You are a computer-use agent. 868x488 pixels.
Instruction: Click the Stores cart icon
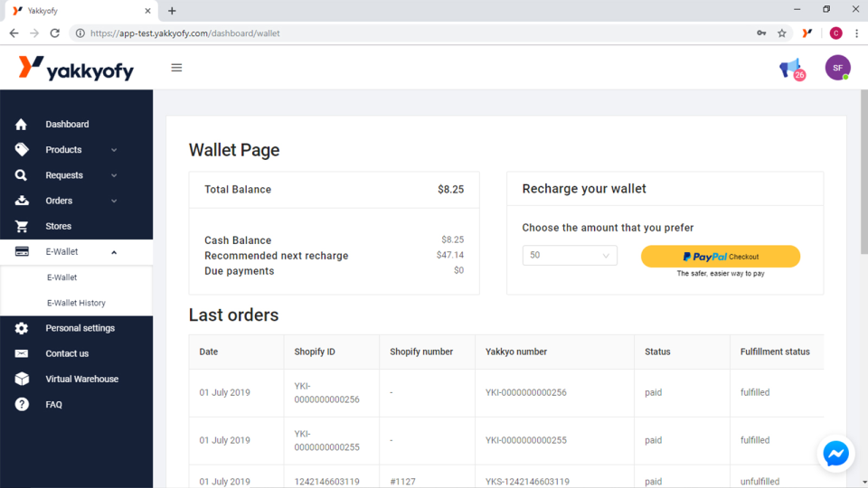point(22,226)
